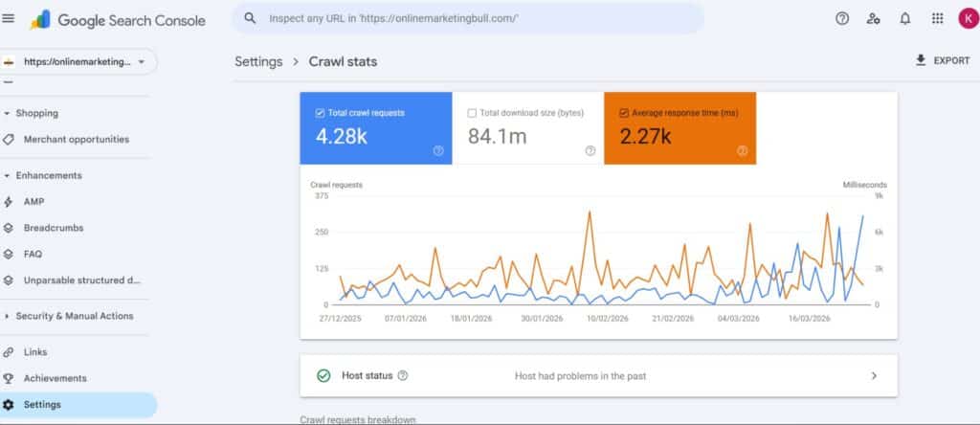Image resolution: width=980 pixels, height=425 pixels.
Task: Open the help question mark icon
Action: point(842,19)
